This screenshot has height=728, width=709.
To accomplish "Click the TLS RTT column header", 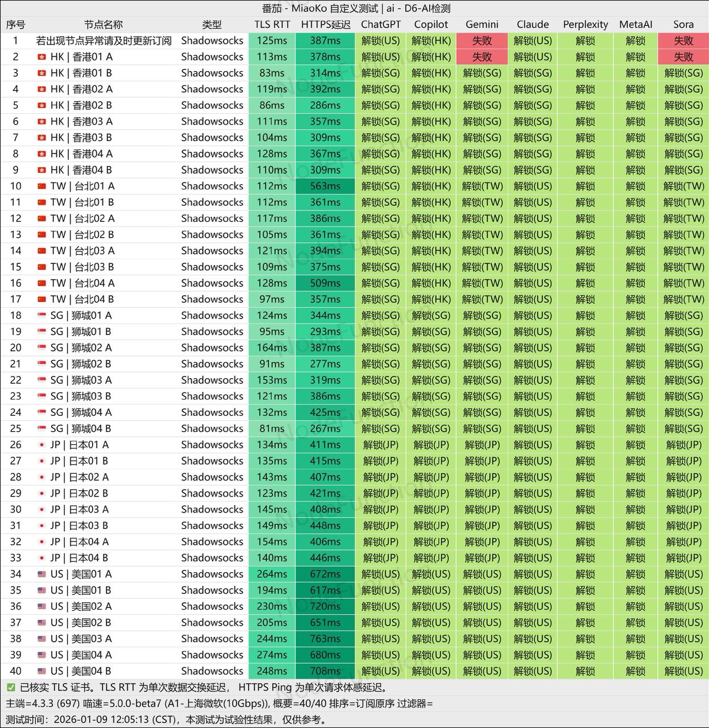I will pos(272,24).
